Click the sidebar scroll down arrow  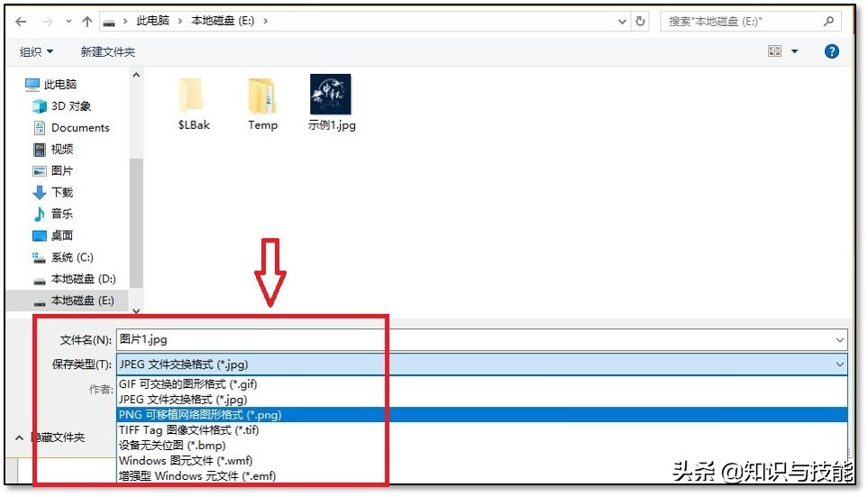(x=136, y=311)
